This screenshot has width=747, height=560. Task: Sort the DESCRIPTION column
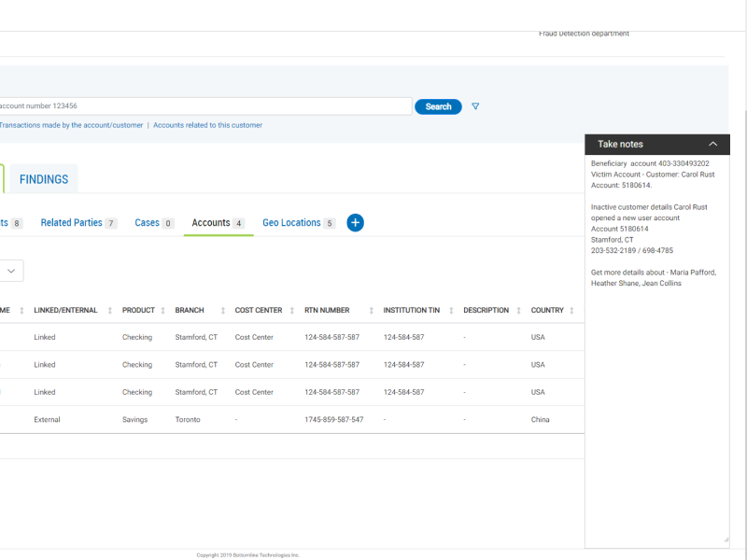[x=517, y=311]
